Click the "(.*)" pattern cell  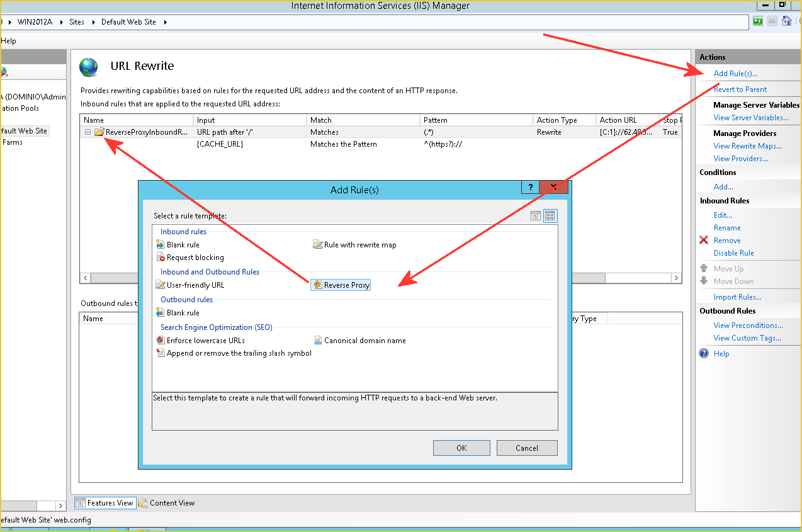(429, 132)
